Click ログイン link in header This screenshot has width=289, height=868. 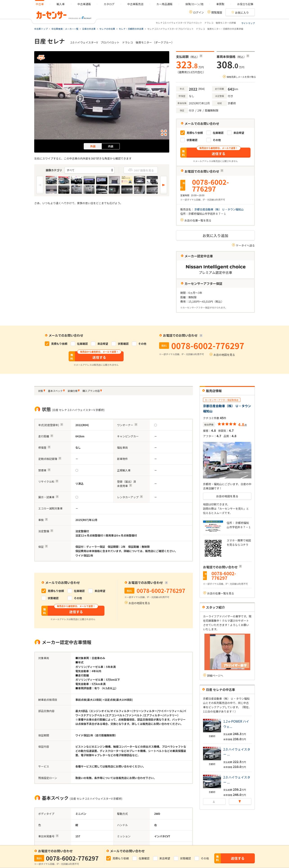point(197,12)
